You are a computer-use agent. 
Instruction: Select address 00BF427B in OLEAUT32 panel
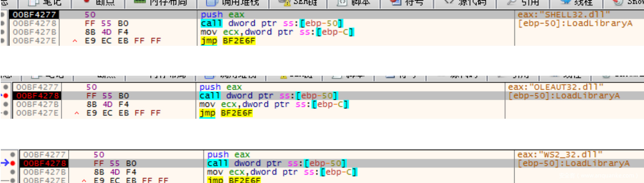pyautogui.click(x=37, y=105)
